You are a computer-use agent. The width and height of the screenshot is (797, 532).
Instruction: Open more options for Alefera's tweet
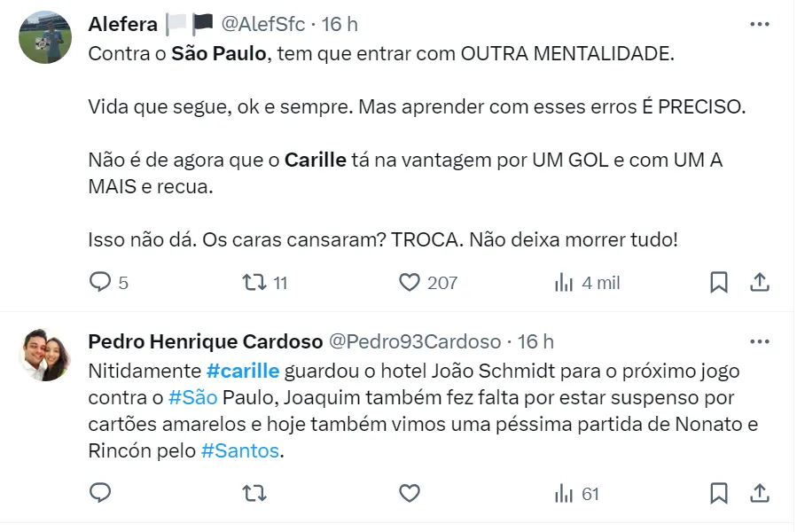[759, 24]
